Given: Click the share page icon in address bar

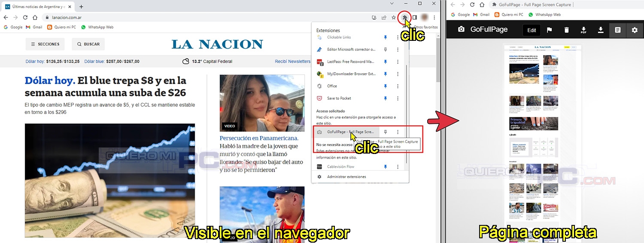Looking at the screenshot, I should pos(384,18).
